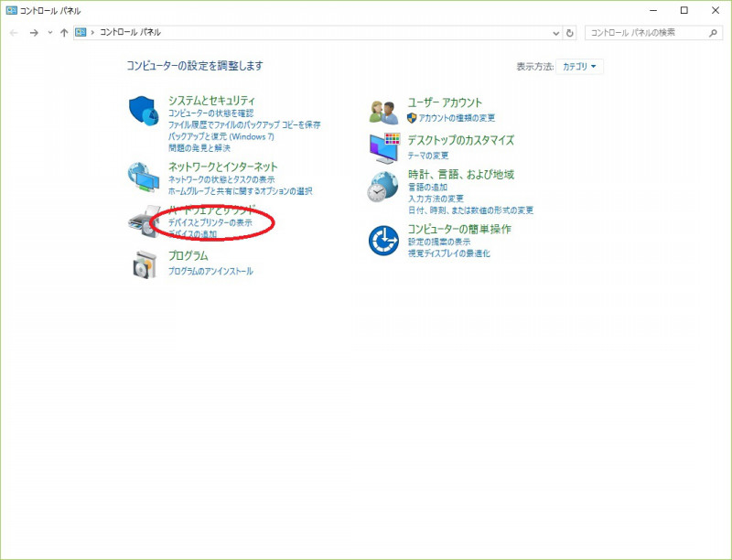Open the address bar history dropdown
732x560 pixels.
555,33
